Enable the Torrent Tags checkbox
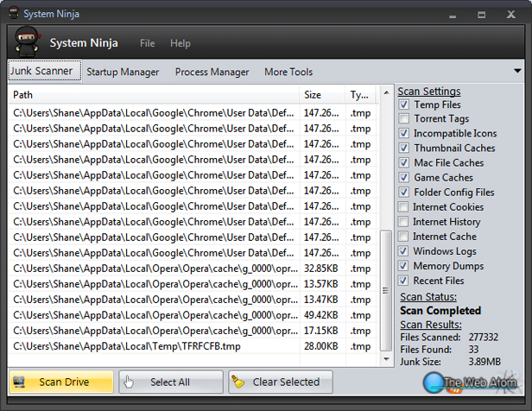 point(404,119)
